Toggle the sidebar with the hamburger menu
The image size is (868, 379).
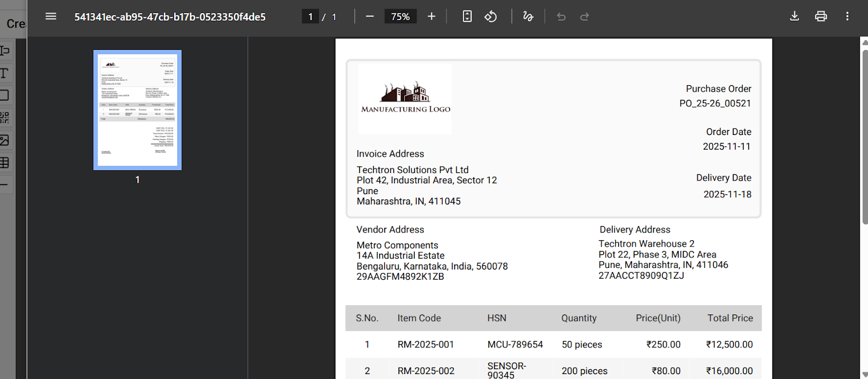(x=51, y=16)
